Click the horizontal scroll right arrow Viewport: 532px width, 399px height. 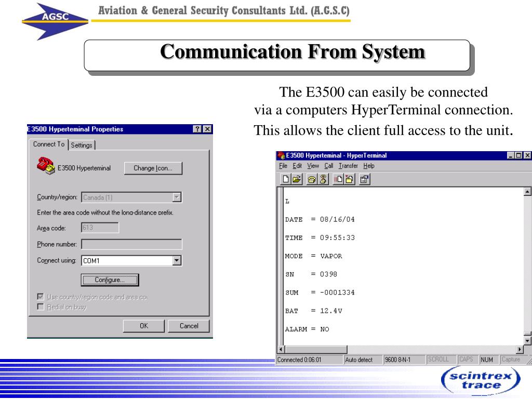(520, 349)
